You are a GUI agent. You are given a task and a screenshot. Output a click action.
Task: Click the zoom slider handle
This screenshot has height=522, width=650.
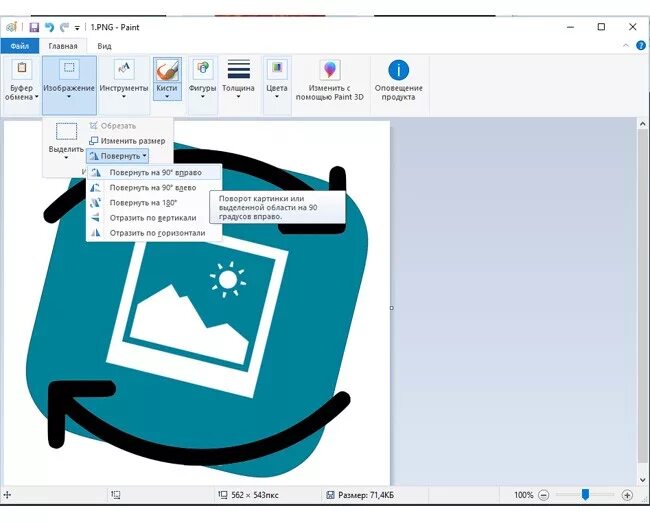(585, 494)
